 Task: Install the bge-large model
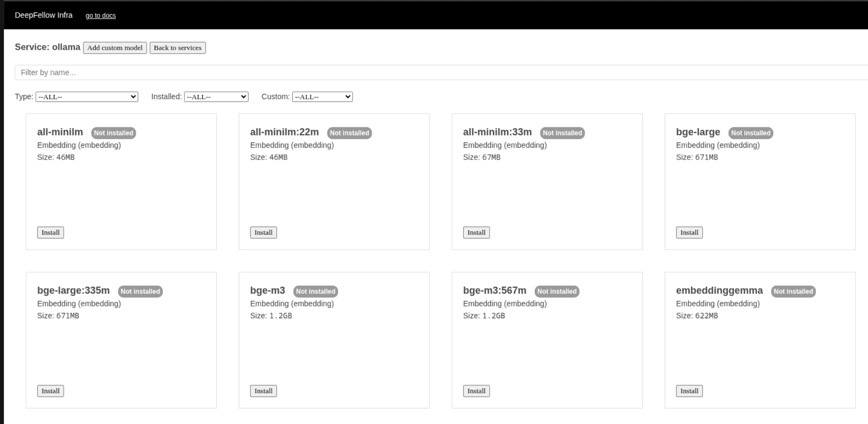click(689, 232)
